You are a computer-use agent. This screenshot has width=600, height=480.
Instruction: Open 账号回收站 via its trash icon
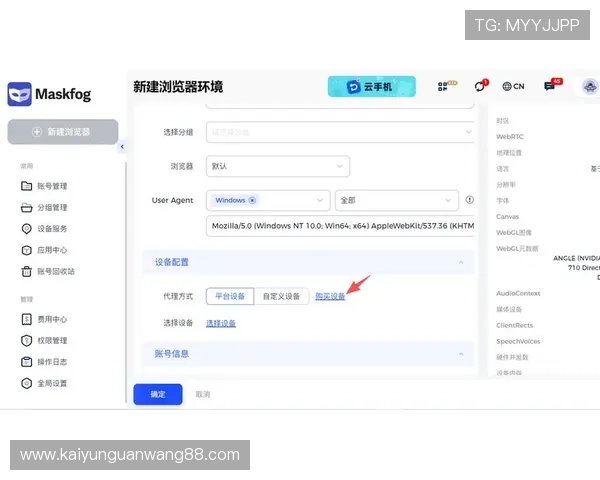[x=26, y=271]
